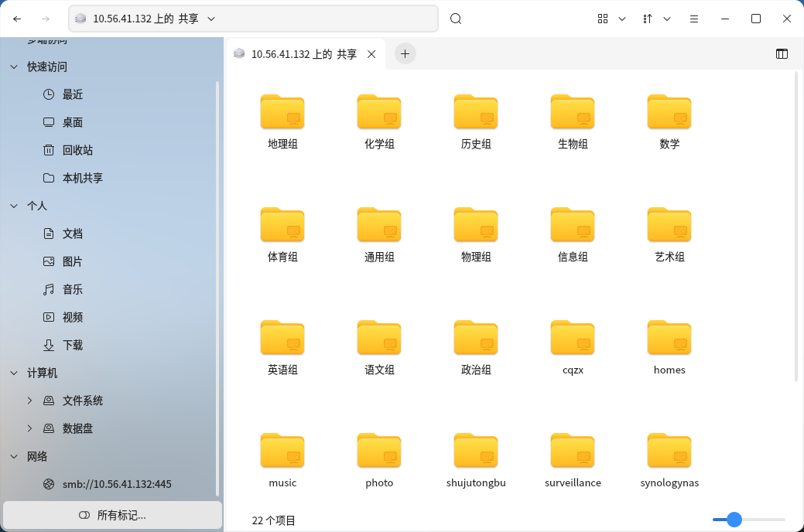804x532 pixels.
Task: Switch to icon view mode
Action: 603,19
